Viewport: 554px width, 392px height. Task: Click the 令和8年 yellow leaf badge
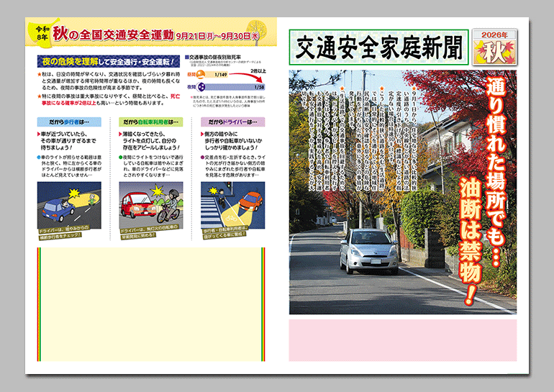coord(42,34)
